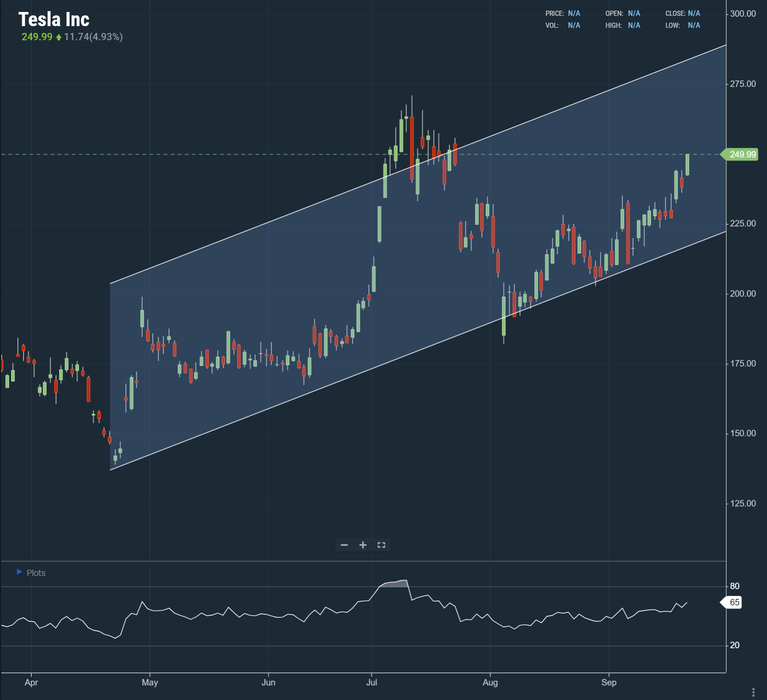Click the Plots label
767x700 pixels.
(36, 573)
